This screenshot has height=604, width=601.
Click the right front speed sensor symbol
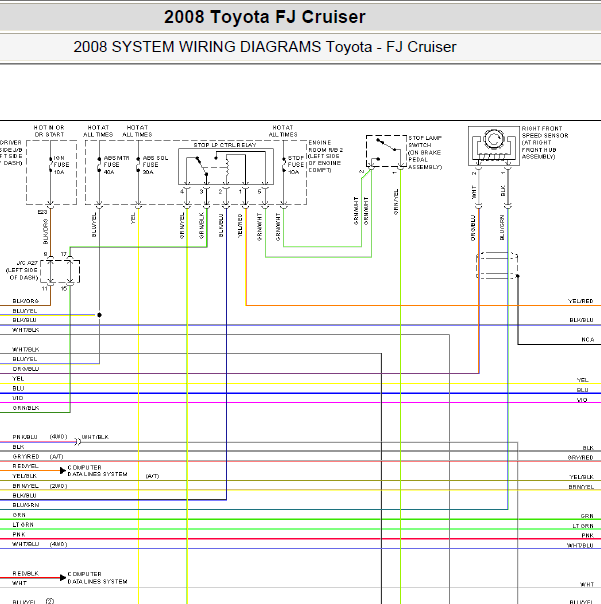pyautogui.click(x=494, y=146)
